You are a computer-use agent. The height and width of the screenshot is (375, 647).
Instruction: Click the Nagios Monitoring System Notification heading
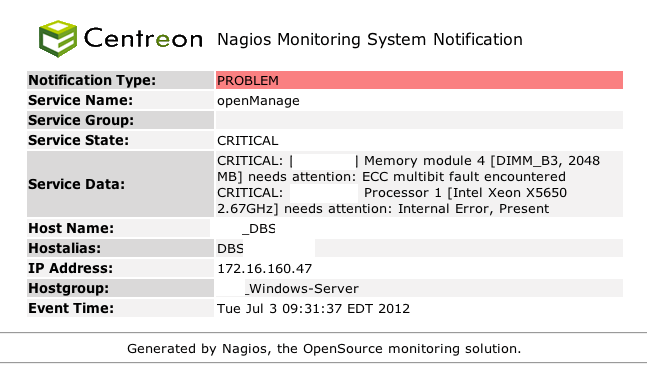tap(370, 40)
